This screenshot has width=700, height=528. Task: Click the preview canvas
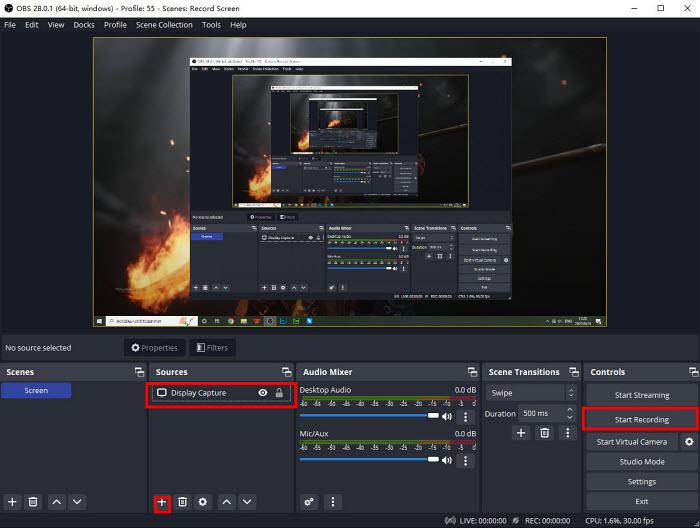click(350, 182)
